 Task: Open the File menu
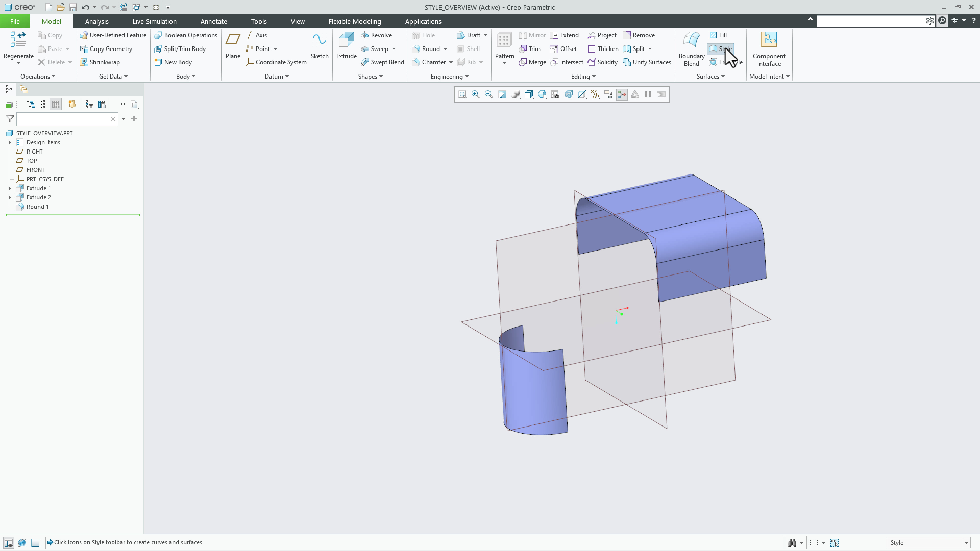(15, 21)
